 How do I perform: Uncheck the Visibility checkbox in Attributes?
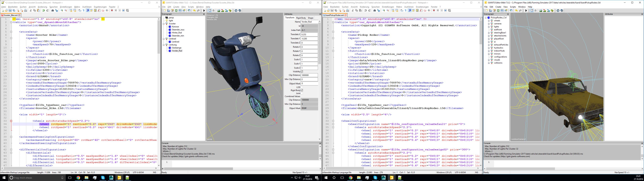pyautogui.click(x=302, y=72)
